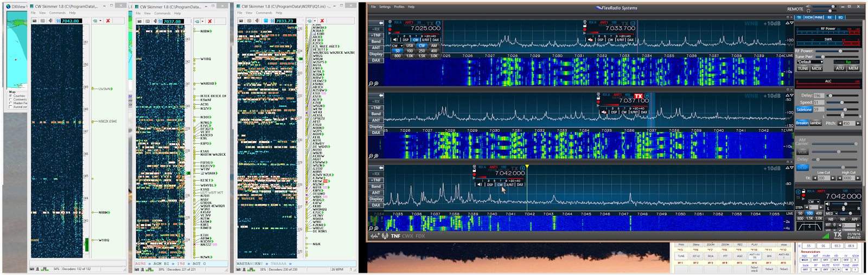The width and height of the screenshot is (868, 275).
Task: Open the Display menu in the middle panadapter sidebar
Action: click(376, 126)
